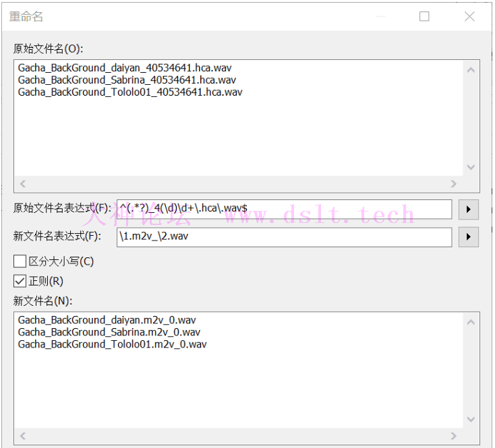The image size is (495, 448).
Task: Click the new names list scroll-up arrow
Action: (x=471, y=321)
